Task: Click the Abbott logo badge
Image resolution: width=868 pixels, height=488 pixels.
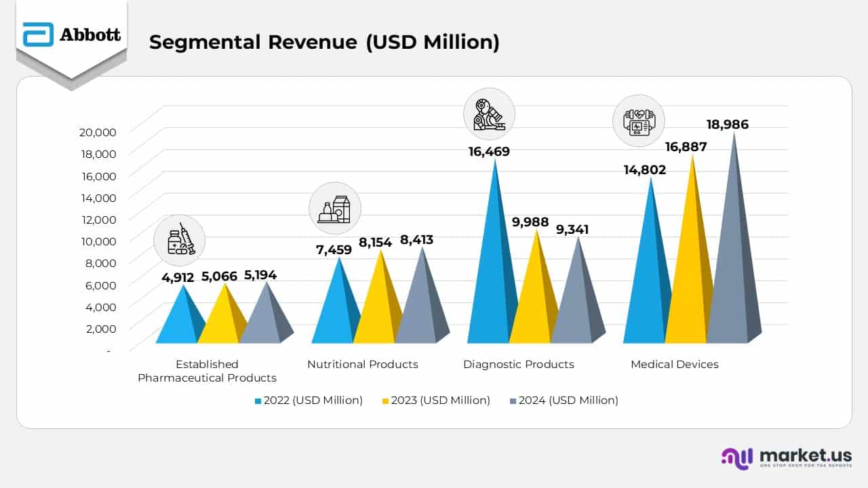Action: point(71,34)
